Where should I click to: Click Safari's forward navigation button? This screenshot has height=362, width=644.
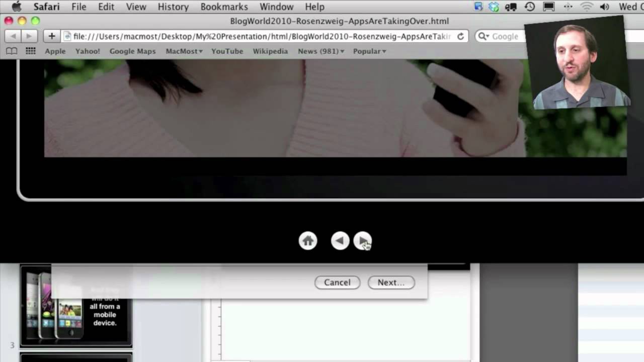click(x=29, y=36)
